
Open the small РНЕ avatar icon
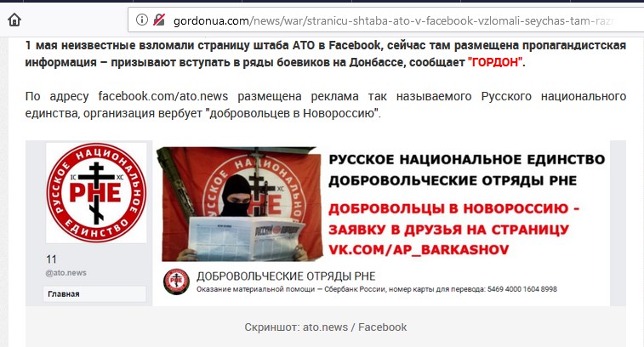coord(176,282)
